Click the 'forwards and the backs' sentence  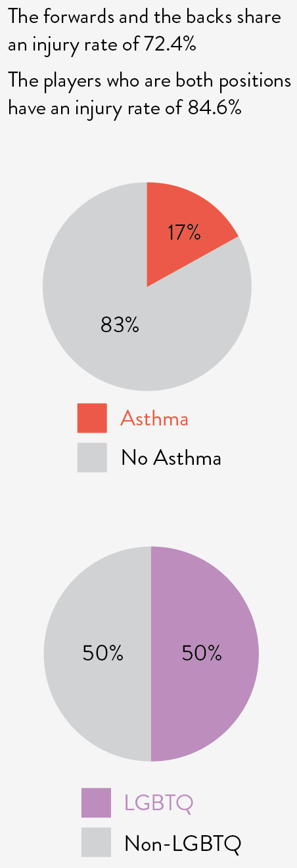point(145,31)
